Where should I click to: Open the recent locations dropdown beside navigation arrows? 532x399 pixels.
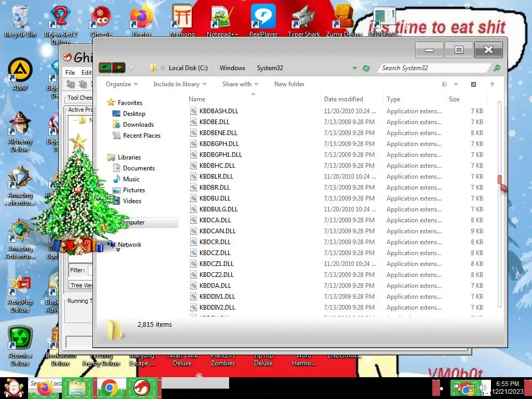pos(131,68)
